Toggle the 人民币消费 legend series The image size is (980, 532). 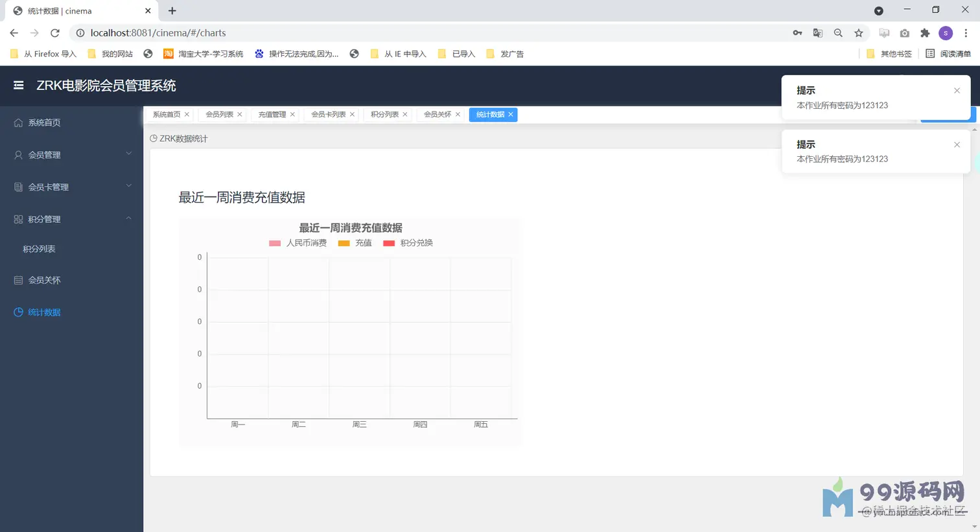[x=297, y=243]
